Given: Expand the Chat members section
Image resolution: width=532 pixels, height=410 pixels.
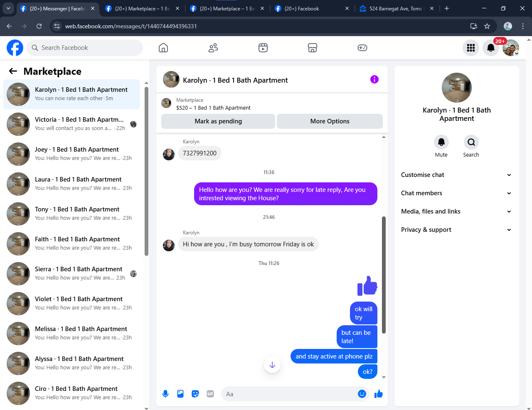Looking at the screenshot, I should click(x=456, y=193).
